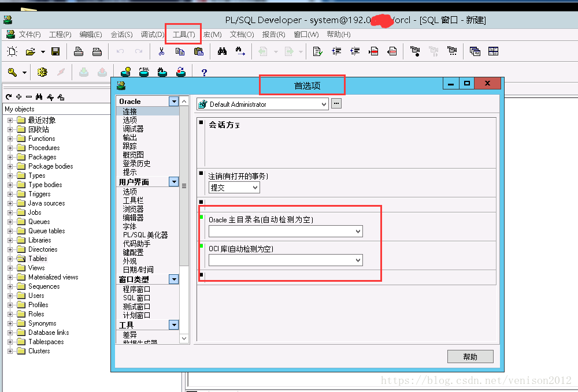Select the Tablespaces folder
Viewport: 578px width, 392px height.
click(46, 342)
